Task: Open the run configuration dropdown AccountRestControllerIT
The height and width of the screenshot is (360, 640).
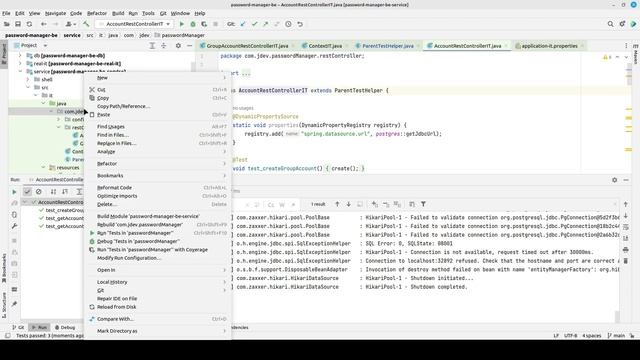Action: 135,24
